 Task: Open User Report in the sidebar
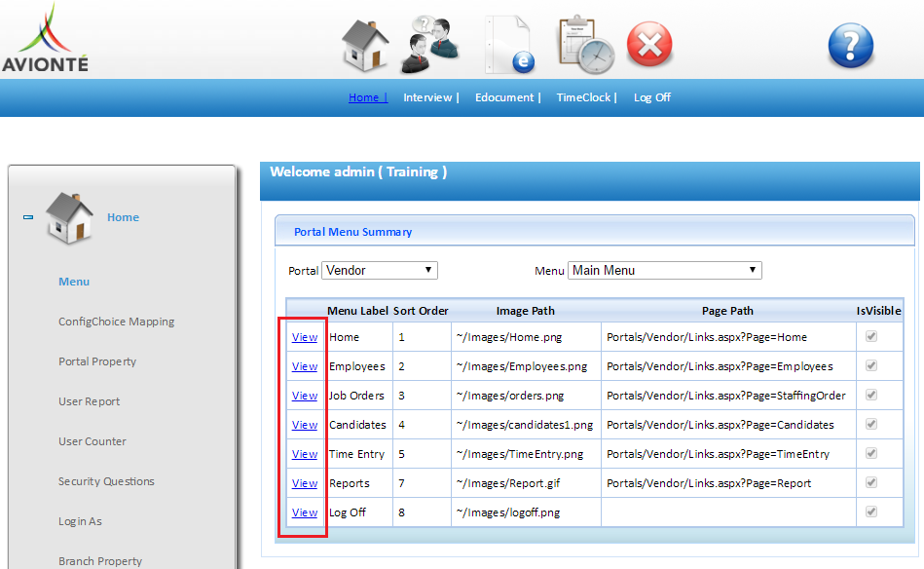[89, 401]
